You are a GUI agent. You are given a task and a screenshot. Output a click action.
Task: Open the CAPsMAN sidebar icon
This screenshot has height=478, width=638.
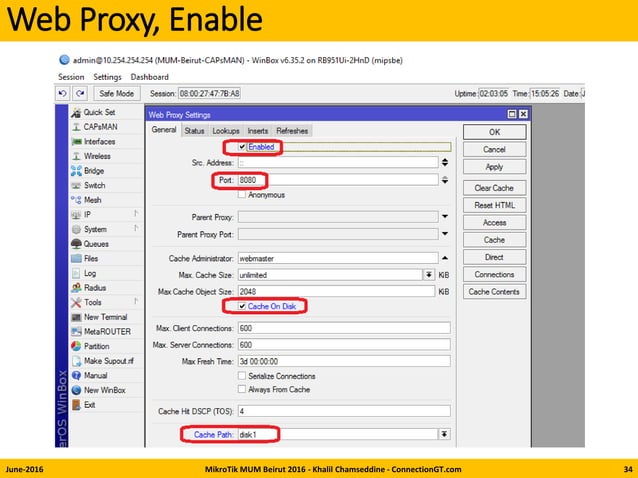point(76,127)
